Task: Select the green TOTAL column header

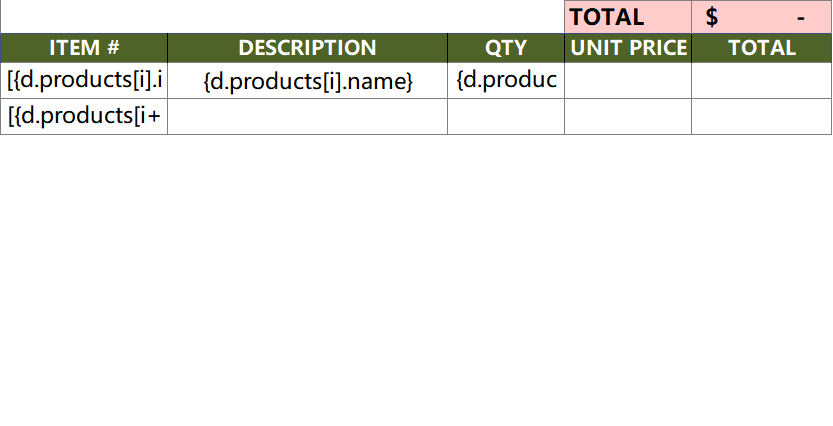Action: tap(761, 48)
